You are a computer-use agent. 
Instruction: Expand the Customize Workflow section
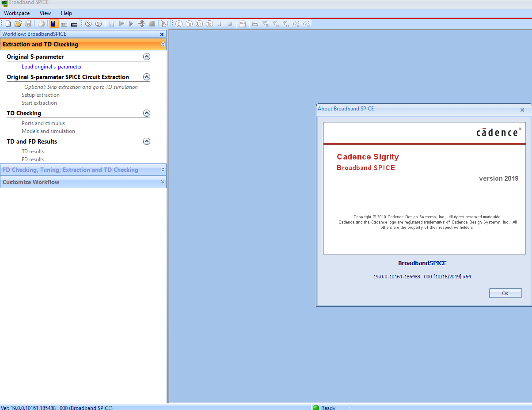[163, 182]
